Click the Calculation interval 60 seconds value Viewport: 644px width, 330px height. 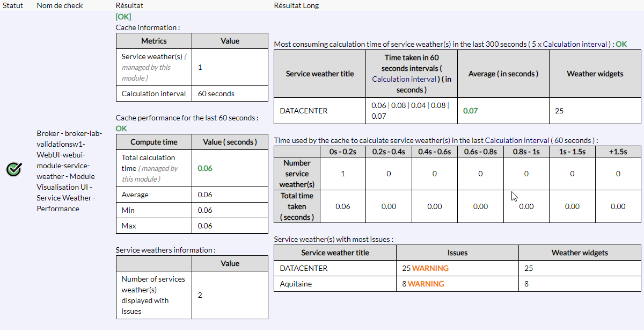tap(216, 94)
